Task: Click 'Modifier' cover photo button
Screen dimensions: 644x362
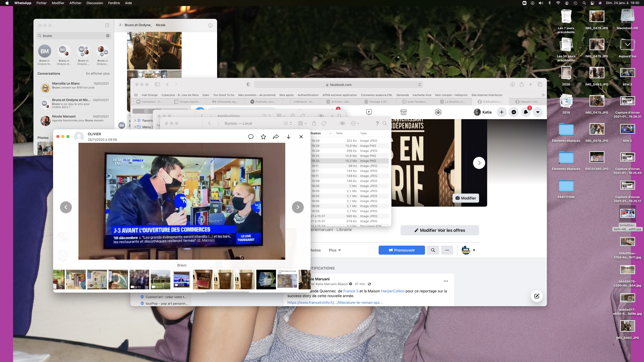Action: click(x=466, y=198)
